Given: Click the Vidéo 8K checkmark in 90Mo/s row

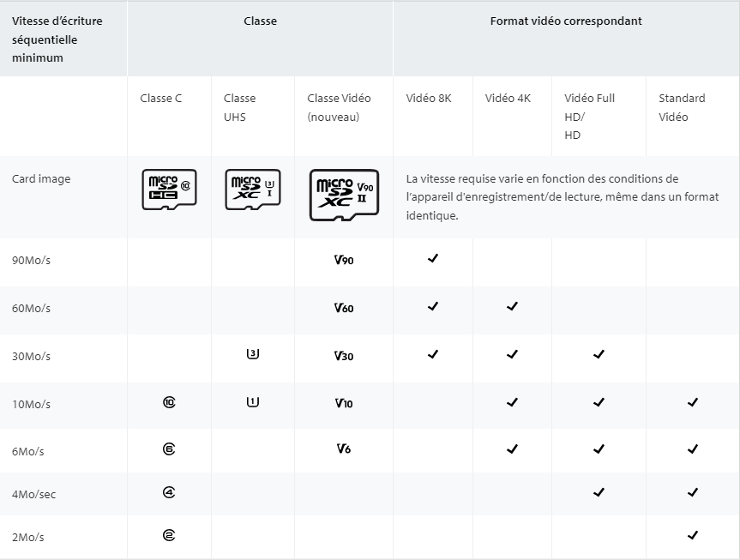Looking at the screenshot, I should (433, 258).
